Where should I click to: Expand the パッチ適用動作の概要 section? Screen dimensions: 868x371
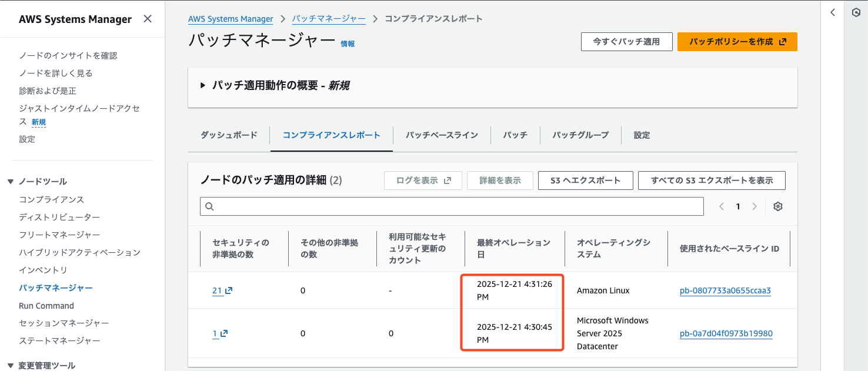[203, 85]
